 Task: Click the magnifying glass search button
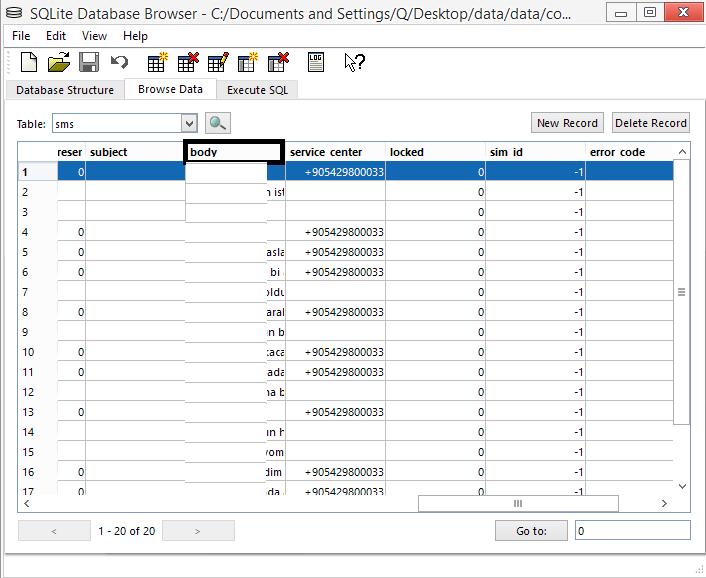click(218, 123)
